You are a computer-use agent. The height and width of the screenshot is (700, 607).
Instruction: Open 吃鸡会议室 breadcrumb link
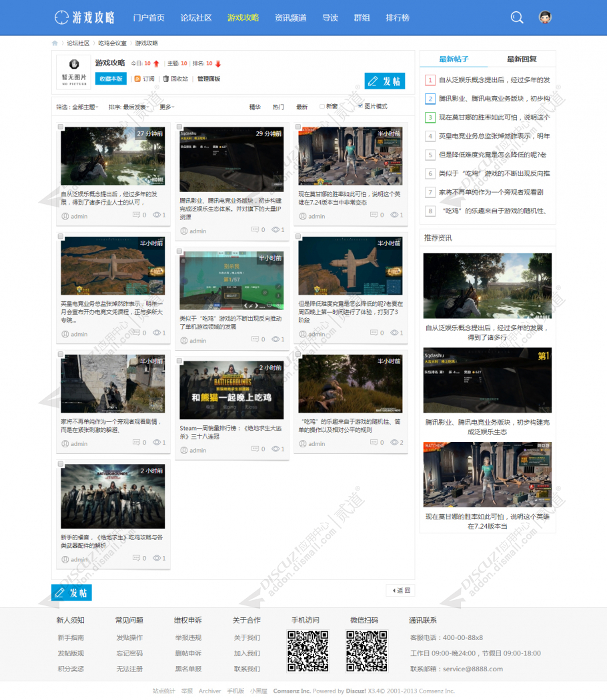[x=112, y=43]
